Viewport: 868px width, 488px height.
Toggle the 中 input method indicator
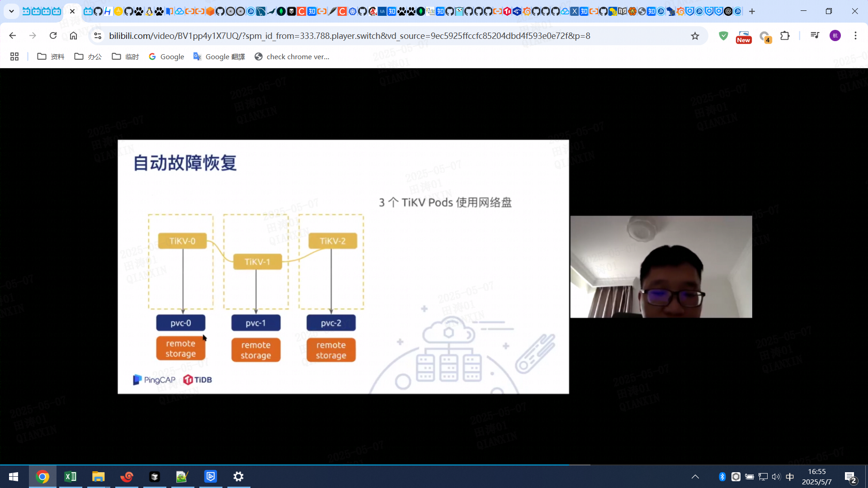point(790,477)
